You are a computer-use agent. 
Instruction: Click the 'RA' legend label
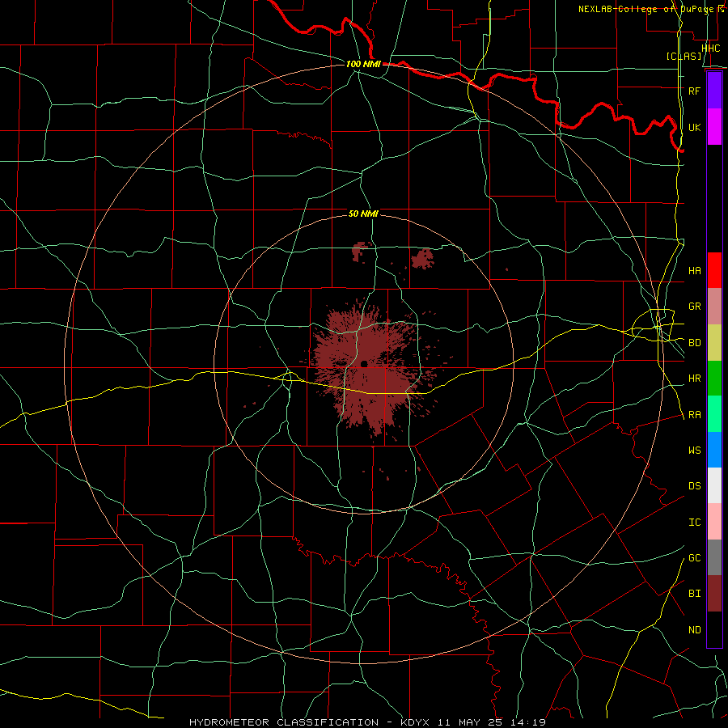[x=694, y=415]
